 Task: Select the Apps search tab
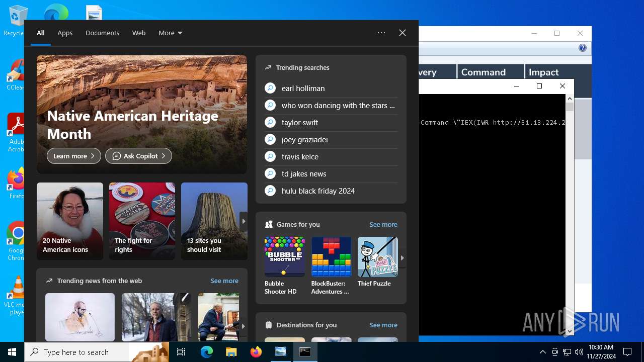pos(65,33)
